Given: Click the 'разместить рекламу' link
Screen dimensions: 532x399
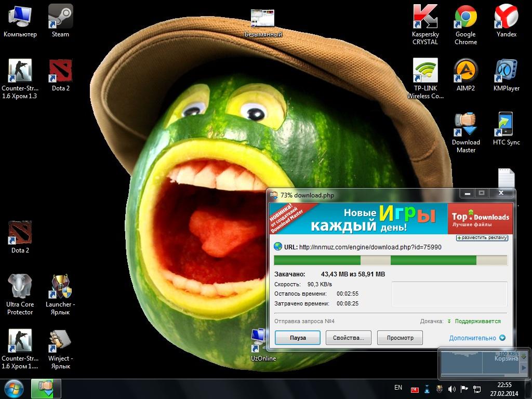Looking at the screenshot, I should (482, 237).
